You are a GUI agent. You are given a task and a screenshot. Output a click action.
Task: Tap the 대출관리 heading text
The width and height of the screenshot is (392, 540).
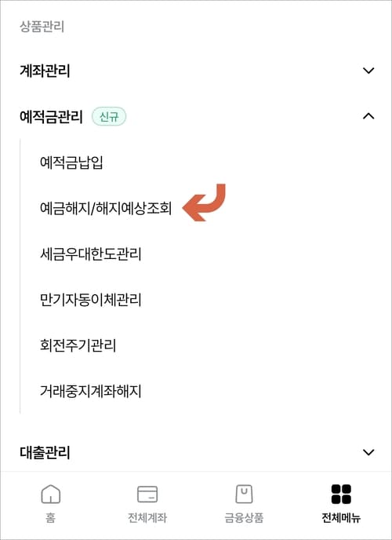pyautogui.click(x=45, y=453)
